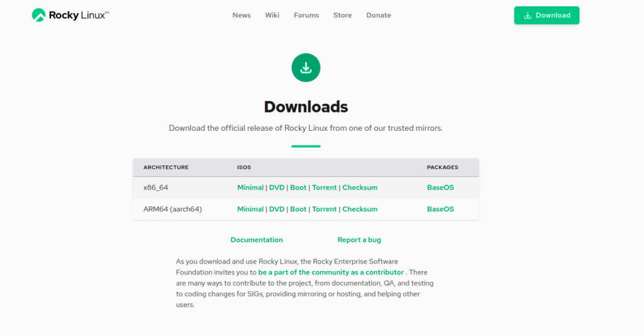Download the x86_64 DVD ISO
Image resolution: width=644 pixels, height=336 pixels.
(x=277, y=188)
